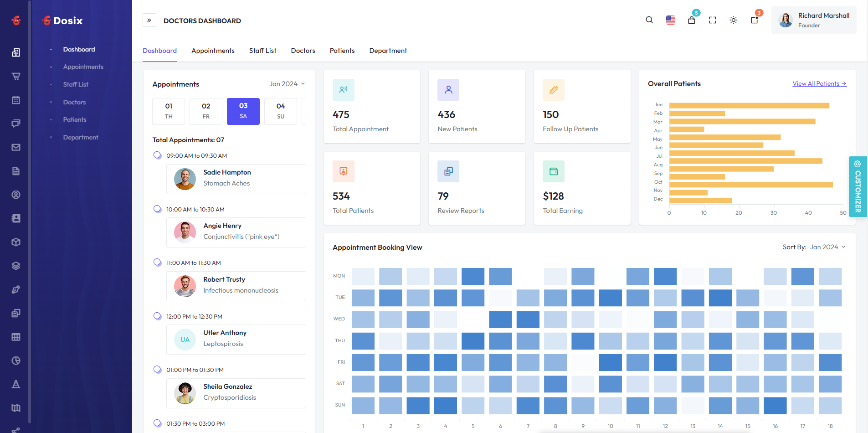868x433 pixels.
Task: Click the '534' Total Patients value
Action: pos(341,196)
